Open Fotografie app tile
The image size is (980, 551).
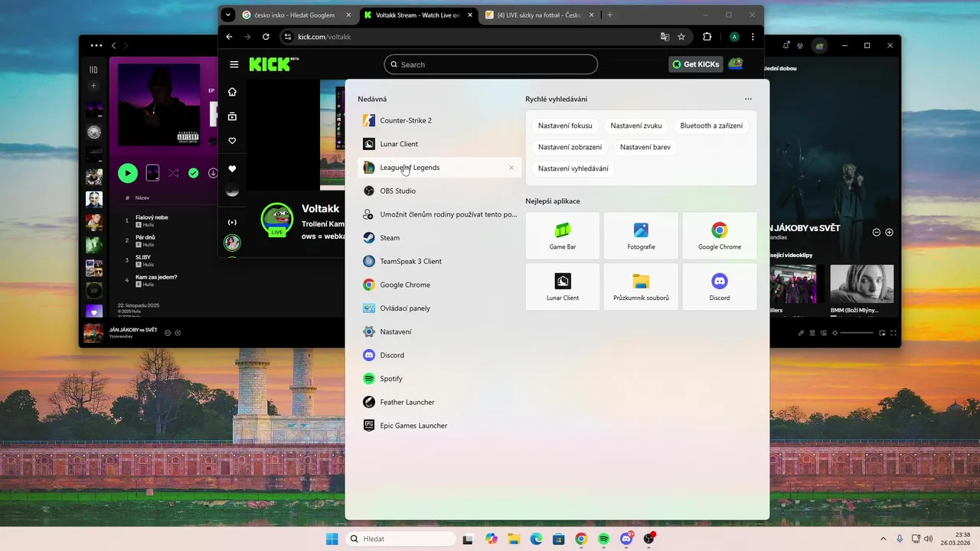(641, 236)
